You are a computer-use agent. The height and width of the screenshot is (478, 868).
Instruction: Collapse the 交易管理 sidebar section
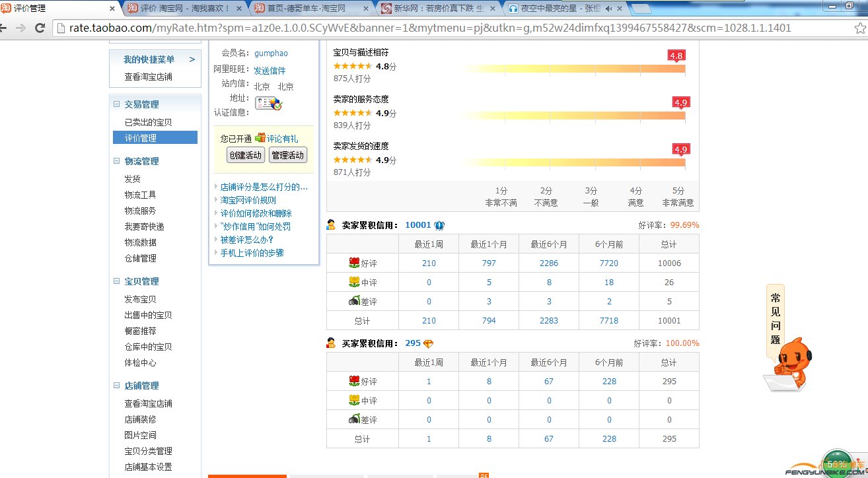pyautogui.click(x=117, y=104)
